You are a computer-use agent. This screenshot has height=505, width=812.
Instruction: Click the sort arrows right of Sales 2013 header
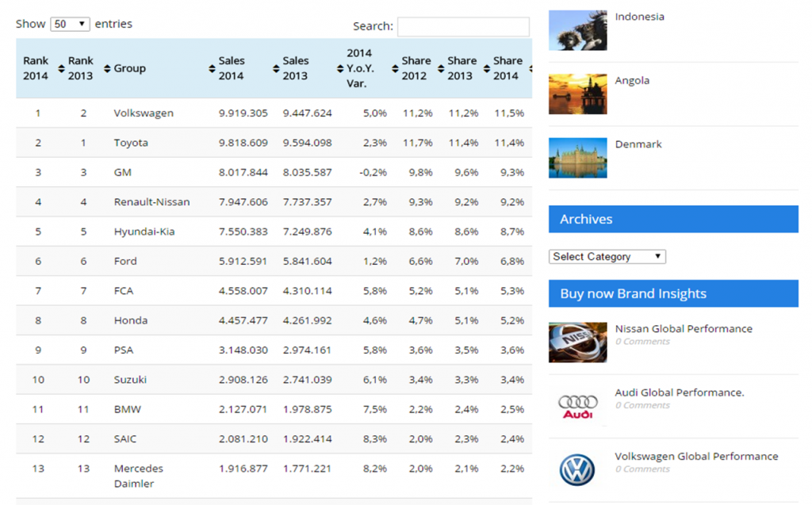(339, 68)
